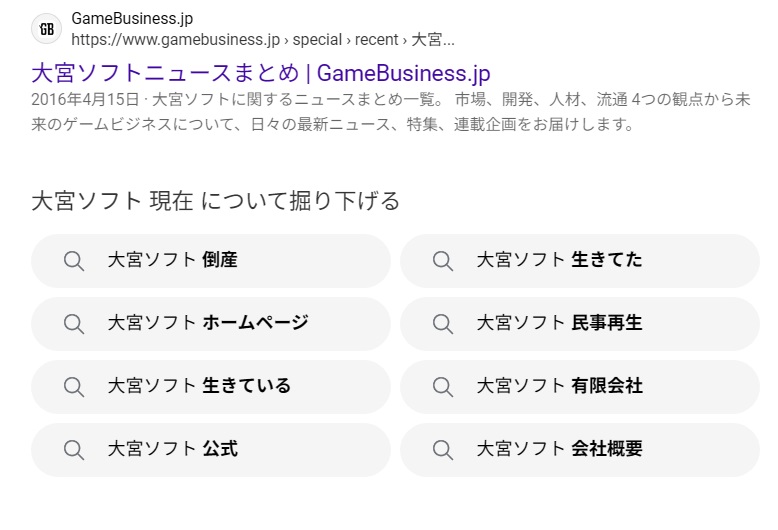Click the GameBusiness.jp GB favicon
Image resolution: width=778 pixels, height=530 pixels.
(x=46, y=29)
